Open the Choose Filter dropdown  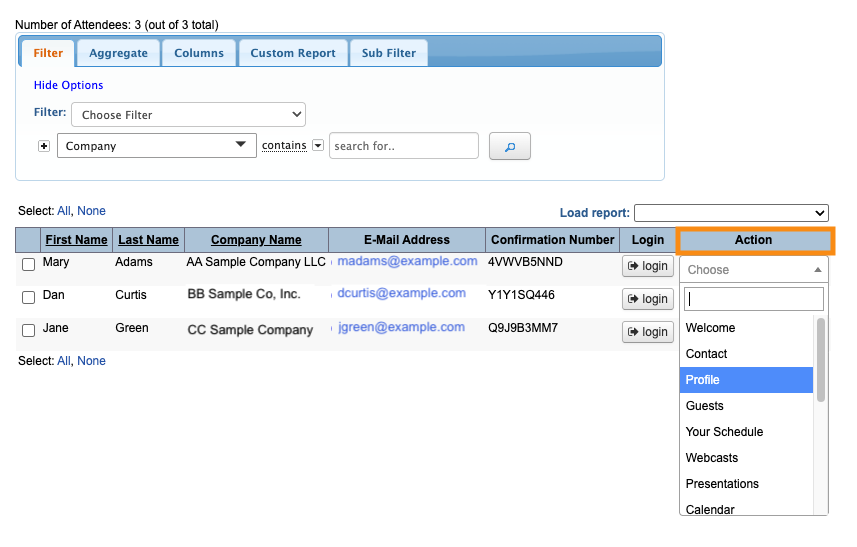[188, 115]
